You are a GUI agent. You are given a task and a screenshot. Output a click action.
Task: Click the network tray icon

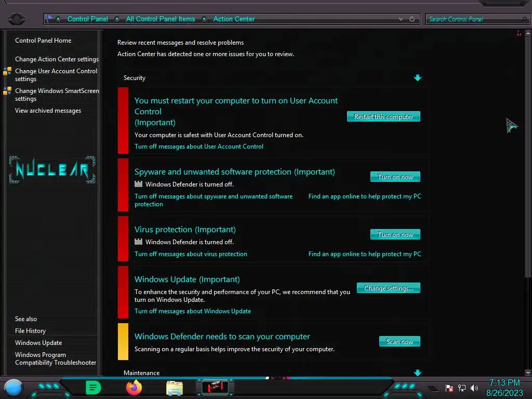click(x=462, y=388)
